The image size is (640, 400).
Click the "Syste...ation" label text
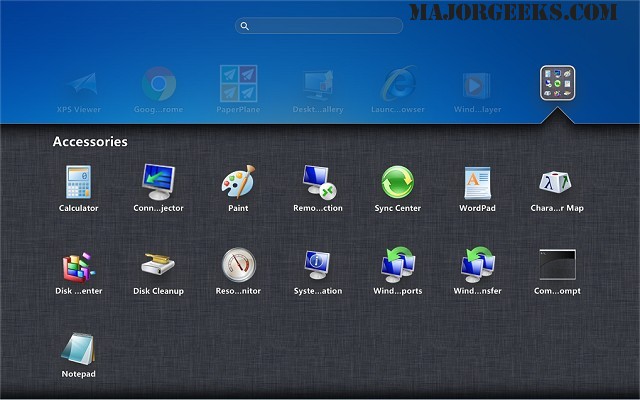(x=318, y=291)
